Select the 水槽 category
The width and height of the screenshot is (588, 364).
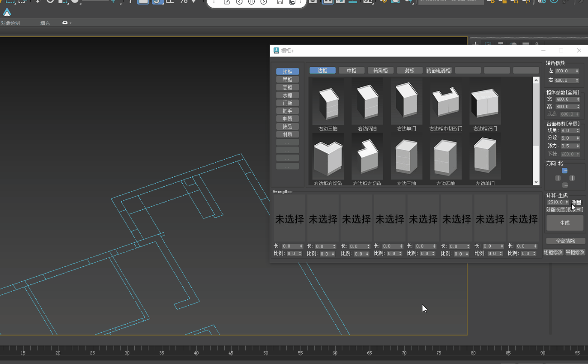click(287, 95)
